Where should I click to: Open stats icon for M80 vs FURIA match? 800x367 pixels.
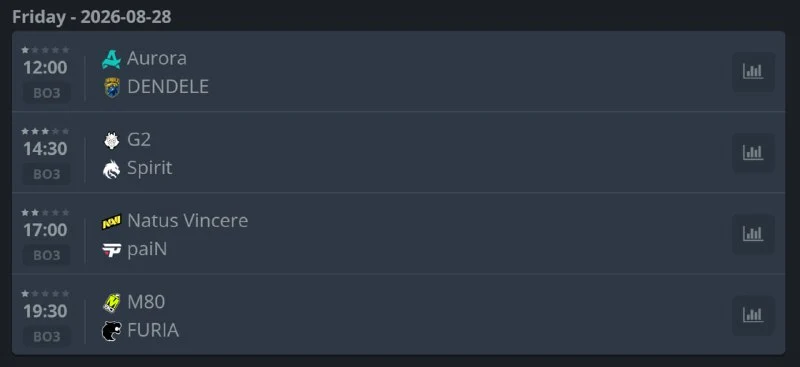tap(753, 315)
